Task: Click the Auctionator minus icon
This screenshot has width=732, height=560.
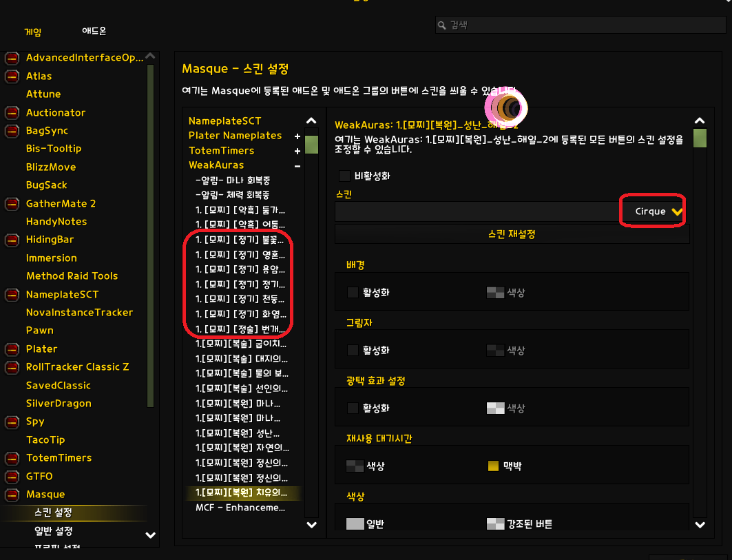Action: [12, 112]
